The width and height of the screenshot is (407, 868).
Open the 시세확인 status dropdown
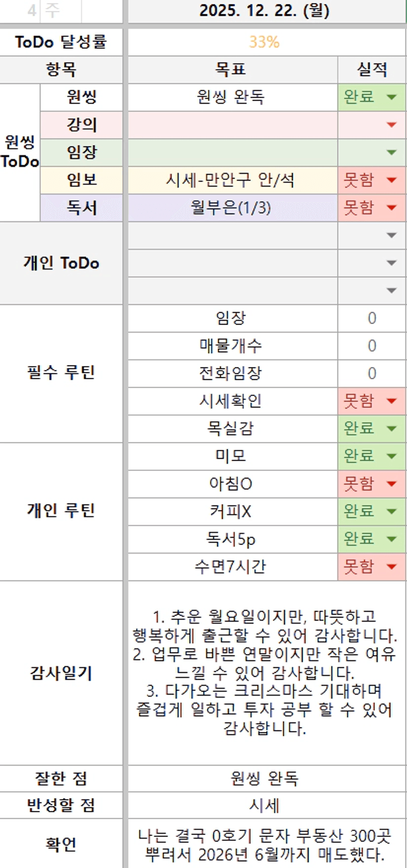392,401
